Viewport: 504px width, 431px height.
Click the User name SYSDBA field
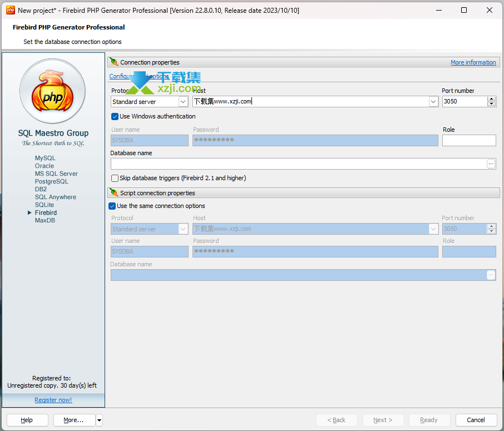[x=150, y=141]
